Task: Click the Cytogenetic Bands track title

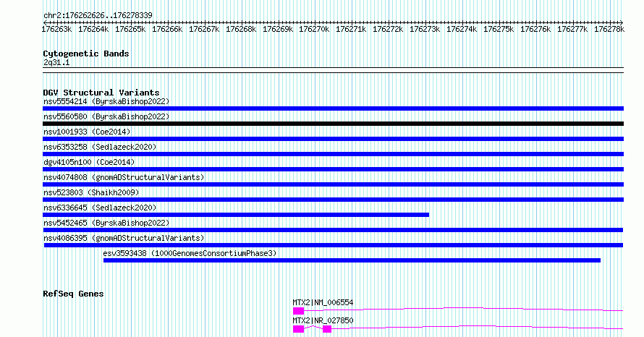Action: click(86, 54)
